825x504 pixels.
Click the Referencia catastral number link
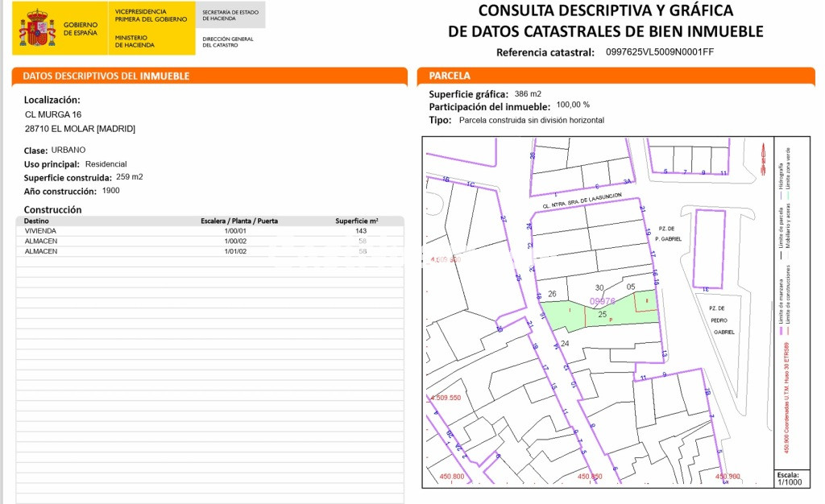click(657, 50)
